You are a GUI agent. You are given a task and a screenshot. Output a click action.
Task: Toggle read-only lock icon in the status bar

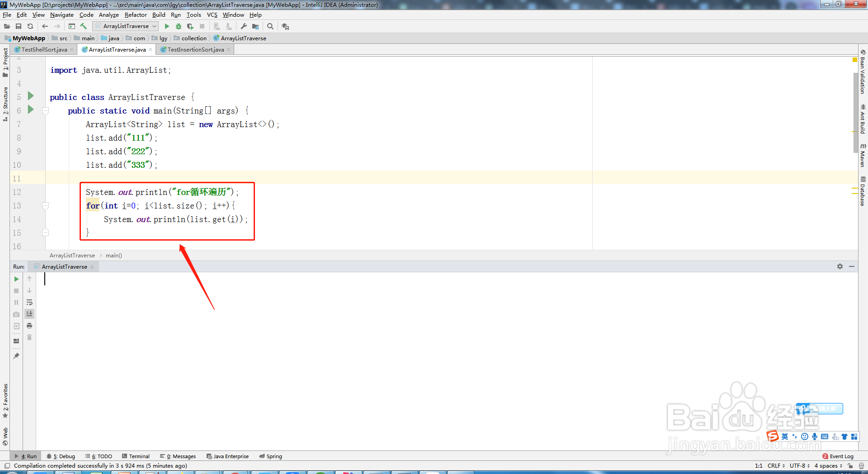[850, 465]
